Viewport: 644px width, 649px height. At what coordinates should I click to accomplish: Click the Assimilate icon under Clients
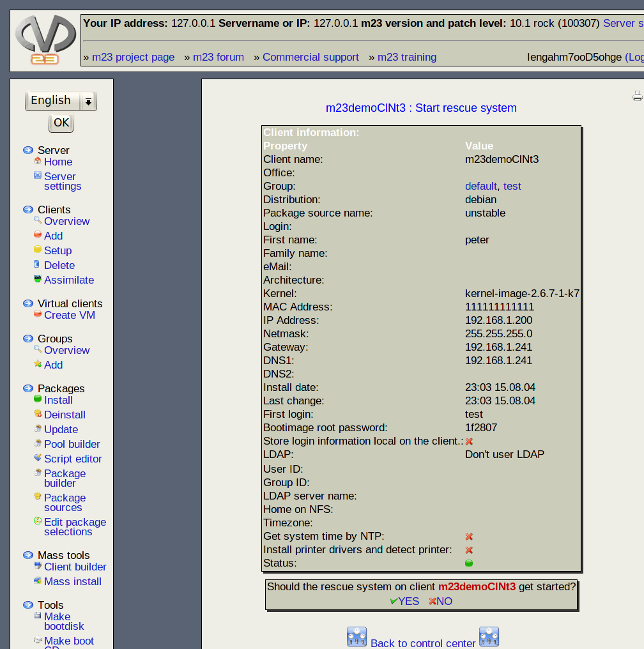coord(38,279)
